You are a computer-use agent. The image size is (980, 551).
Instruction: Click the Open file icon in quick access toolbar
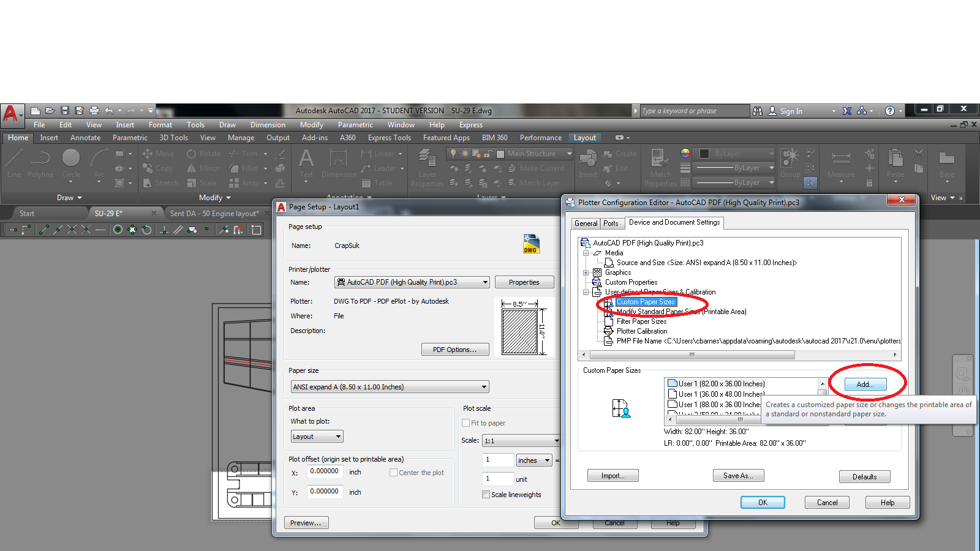click(50, 111)
